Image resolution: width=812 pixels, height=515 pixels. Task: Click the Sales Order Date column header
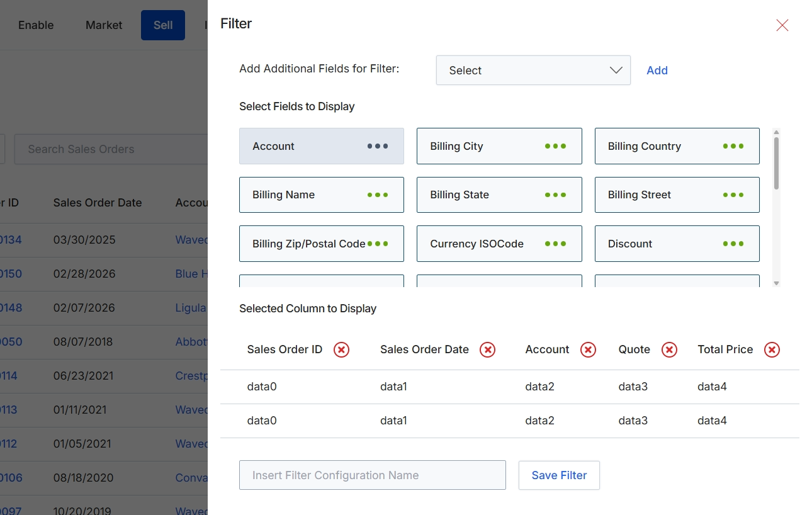coord(98,203)
